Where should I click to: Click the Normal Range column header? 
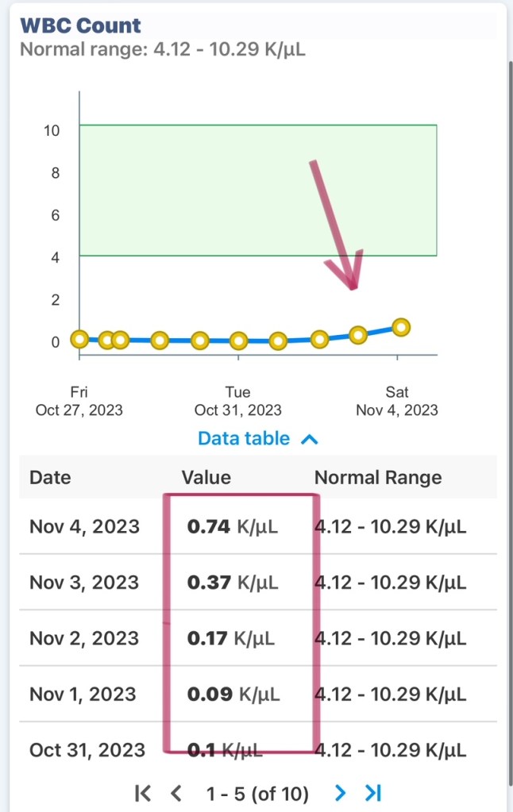(x=378, y=477)
